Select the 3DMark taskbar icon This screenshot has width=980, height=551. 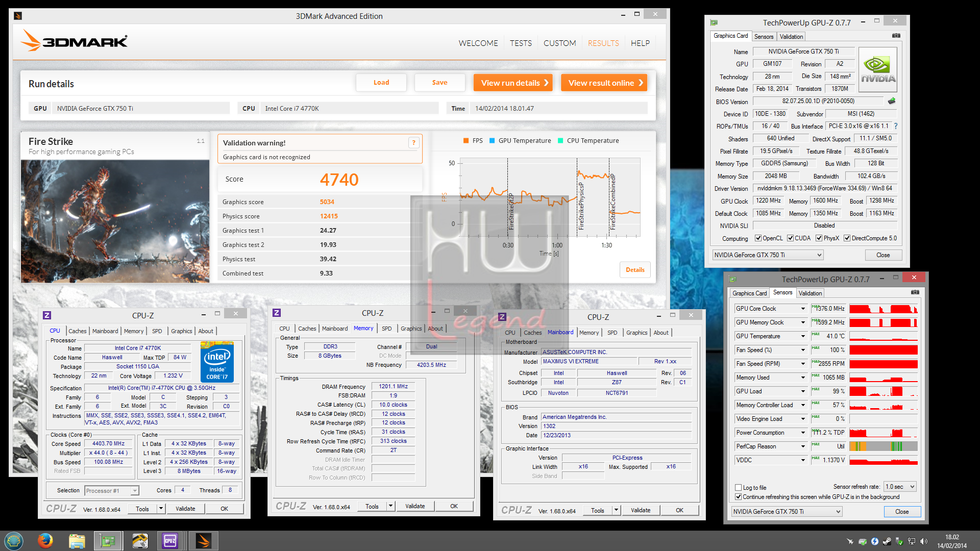tap(203, 540)
